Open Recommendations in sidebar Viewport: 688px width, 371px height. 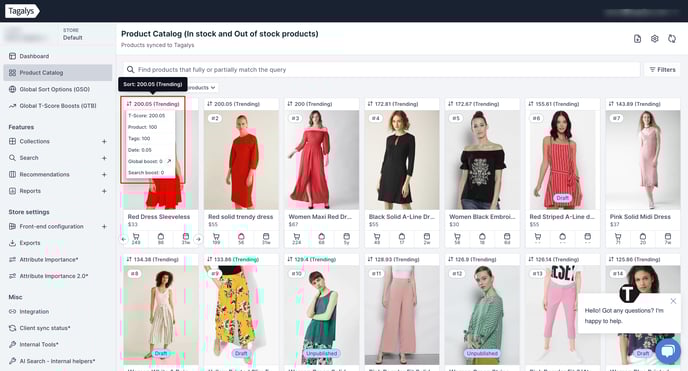click(x=44, y=175)
